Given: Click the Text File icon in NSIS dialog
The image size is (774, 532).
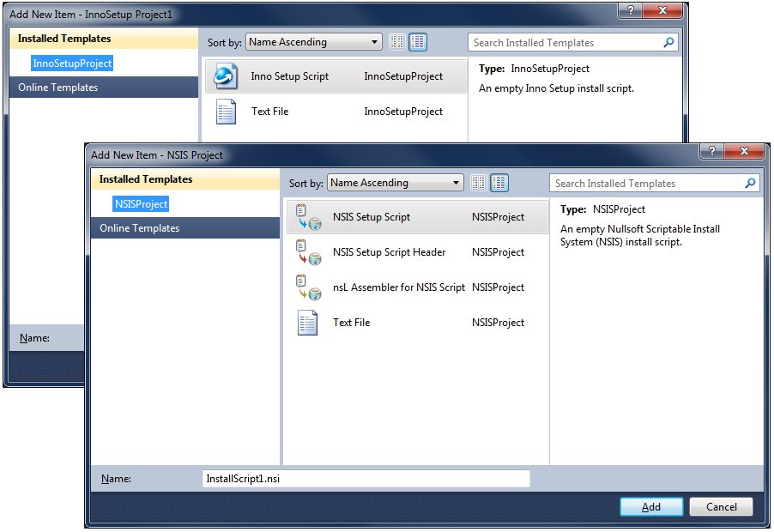Looking at the screenshot, I should 307,323.
